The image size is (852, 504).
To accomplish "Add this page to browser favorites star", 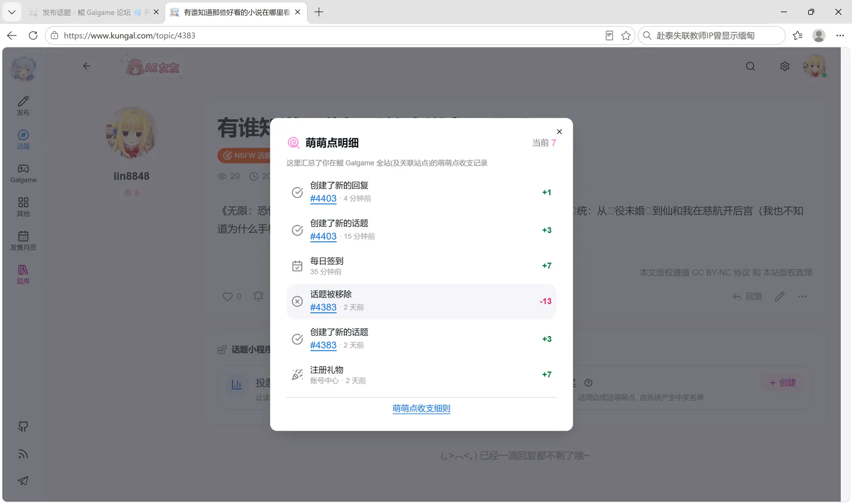I will click(x=626, y=35).
